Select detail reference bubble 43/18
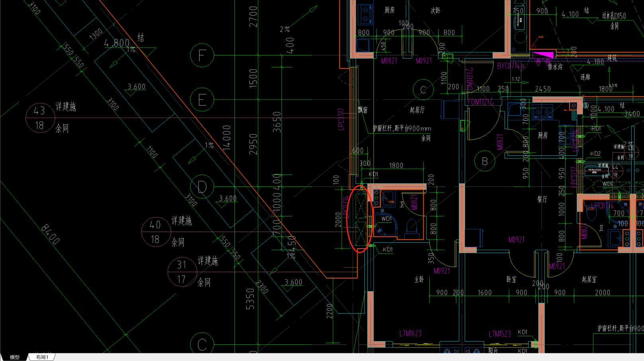Viewport: 644px width, 361px height. click(x=40, y=118)
